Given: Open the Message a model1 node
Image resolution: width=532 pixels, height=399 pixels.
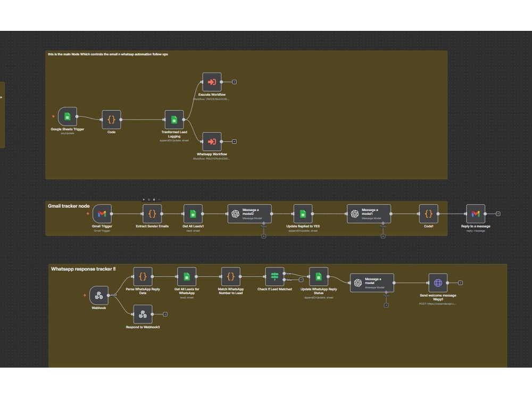Looking at the screenshot, I should coord(369,214).
